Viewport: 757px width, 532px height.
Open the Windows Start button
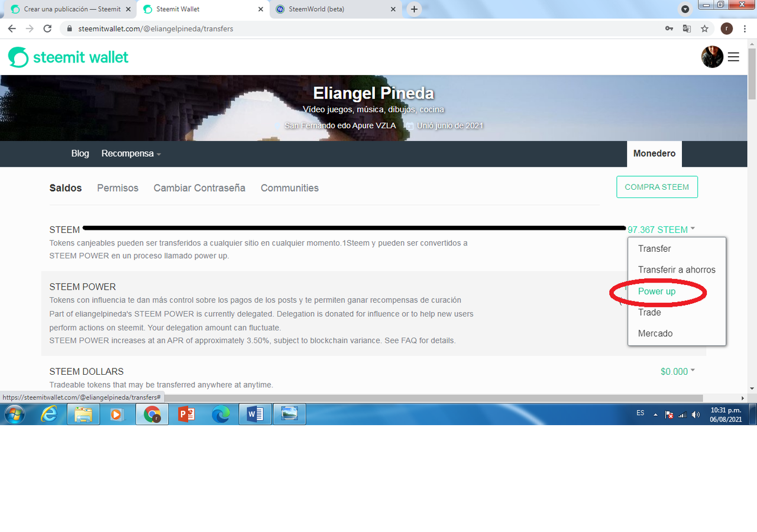pos(15,414)
